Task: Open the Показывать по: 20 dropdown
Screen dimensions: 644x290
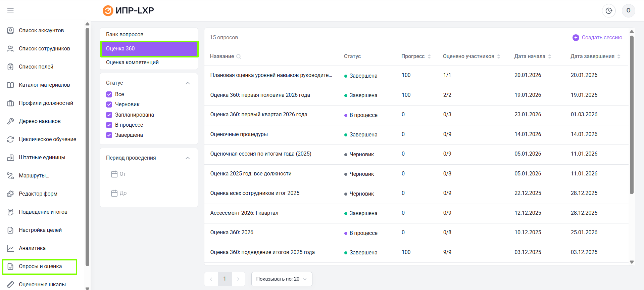Action: pos(281,279)
